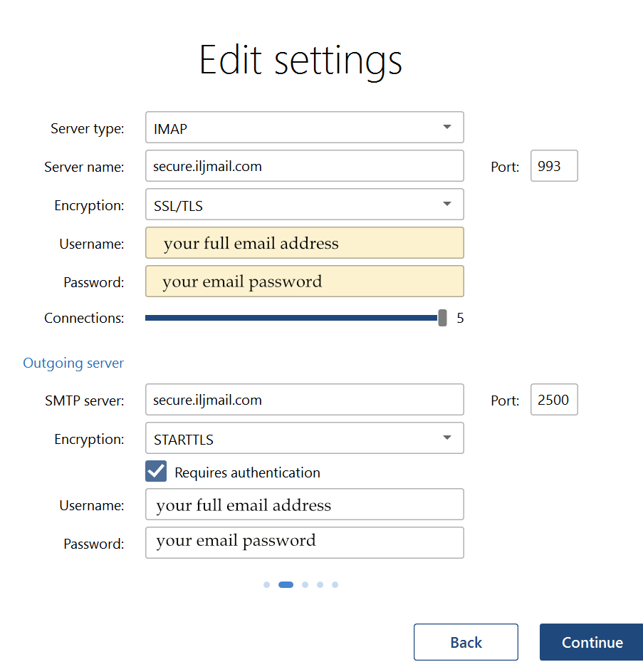Viewport: 643px width, 672px height.
Task: Click the incoming Username field
Action: tap(304, 243)
